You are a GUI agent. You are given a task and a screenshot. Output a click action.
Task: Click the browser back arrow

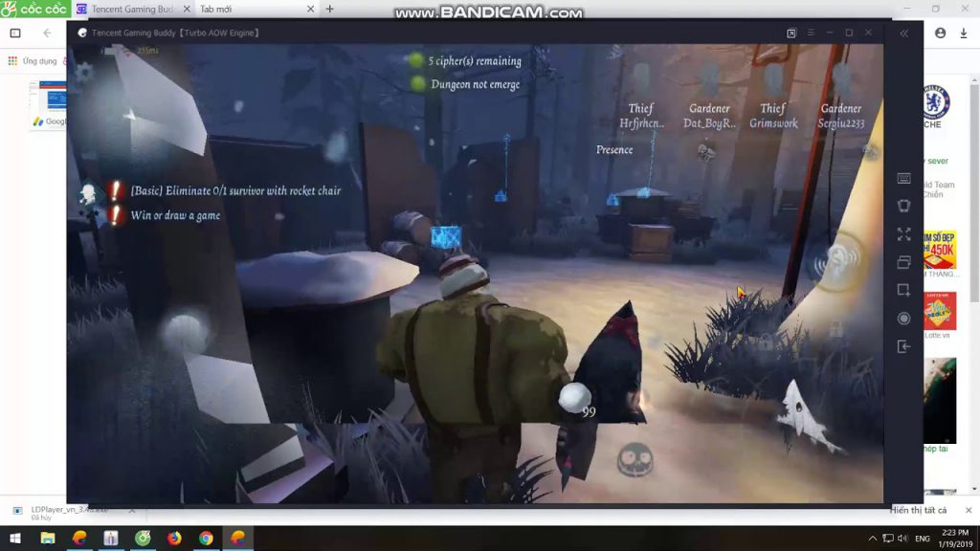click(x=48, y=33)
